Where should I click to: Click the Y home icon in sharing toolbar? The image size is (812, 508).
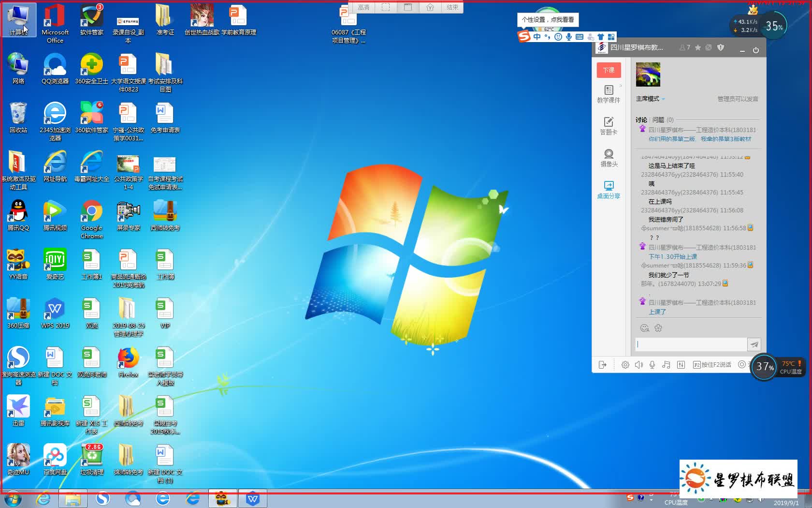(x=430, y=7)
